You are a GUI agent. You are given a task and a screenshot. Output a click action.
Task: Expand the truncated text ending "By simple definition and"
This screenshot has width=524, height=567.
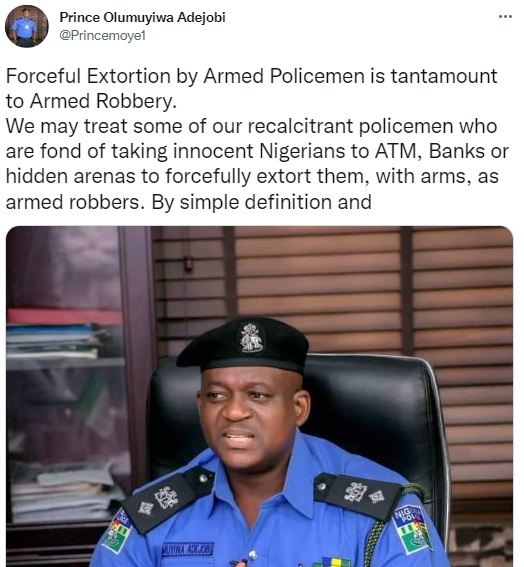188,201
